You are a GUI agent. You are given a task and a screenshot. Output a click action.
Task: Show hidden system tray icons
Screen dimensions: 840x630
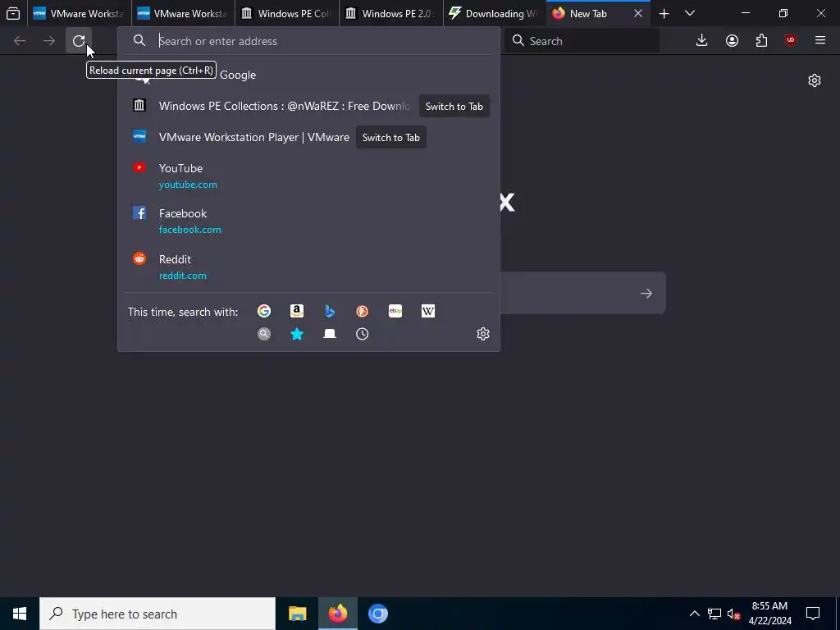[x=694, y=614]
